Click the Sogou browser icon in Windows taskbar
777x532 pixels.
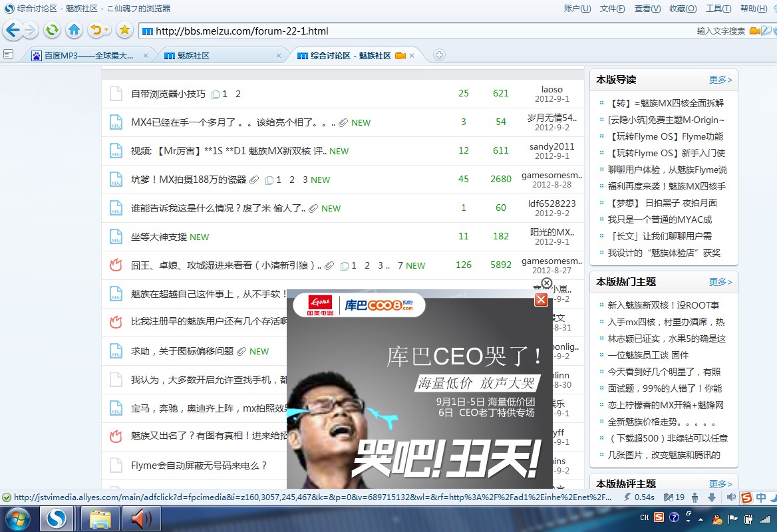56,519
